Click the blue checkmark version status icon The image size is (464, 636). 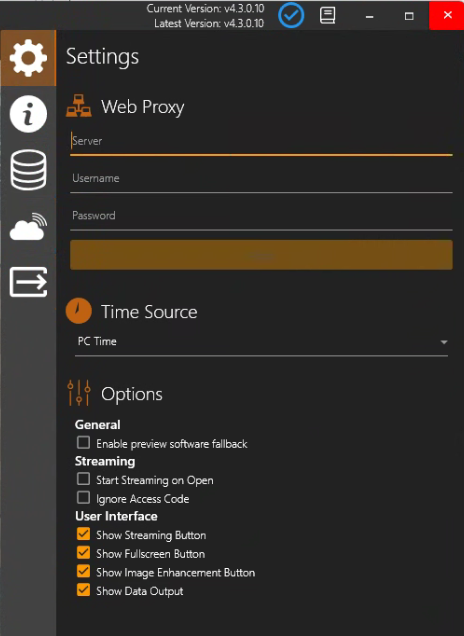(x=291, y=15)
